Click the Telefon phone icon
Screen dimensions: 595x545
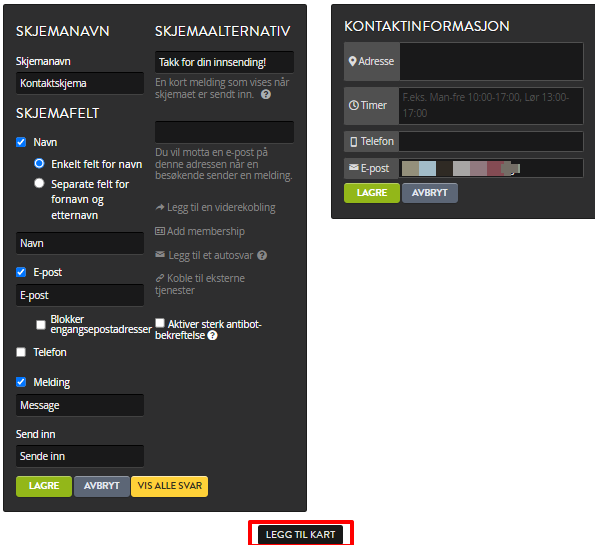coord(354,142)
